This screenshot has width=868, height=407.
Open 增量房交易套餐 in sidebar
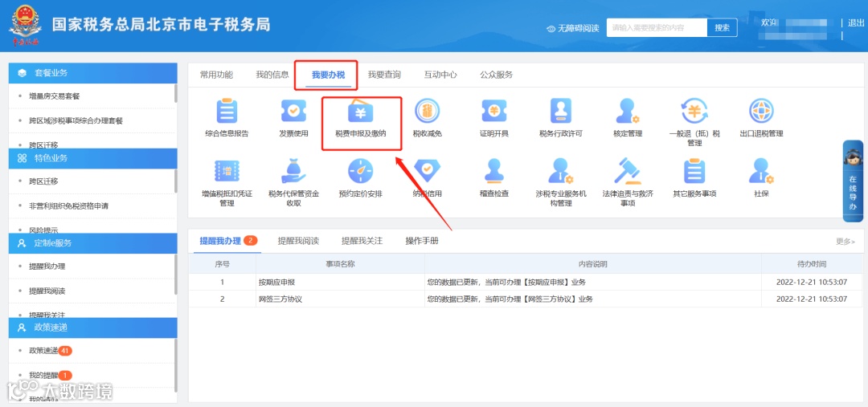55,96
